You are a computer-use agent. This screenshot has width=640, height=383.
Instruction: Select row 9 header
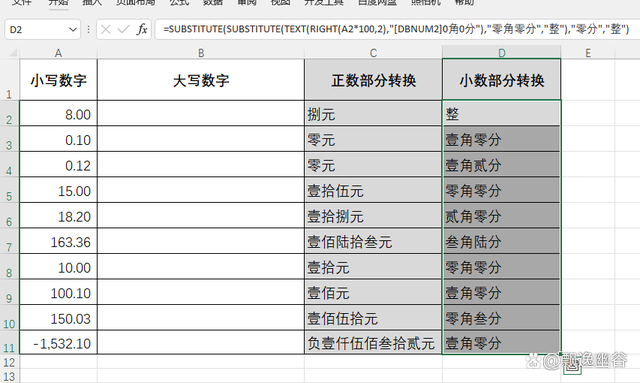pos(9,292)
